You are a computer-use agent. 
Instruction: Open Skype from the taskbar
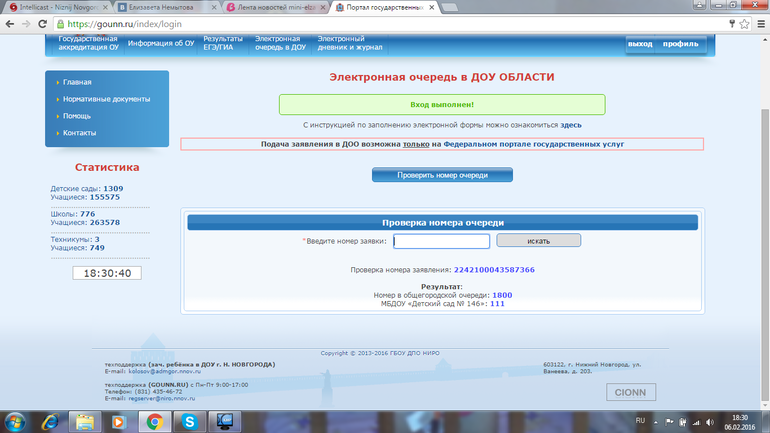click(x=189, y=421)
